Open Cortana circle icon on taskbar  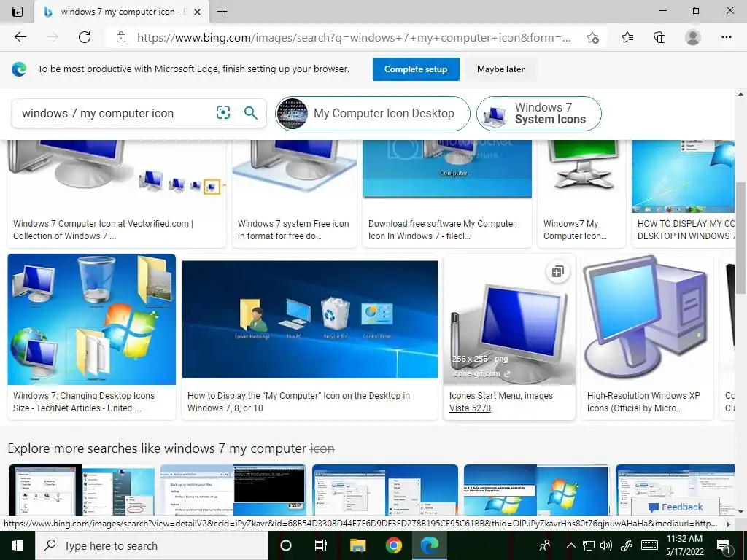(285, 545)
